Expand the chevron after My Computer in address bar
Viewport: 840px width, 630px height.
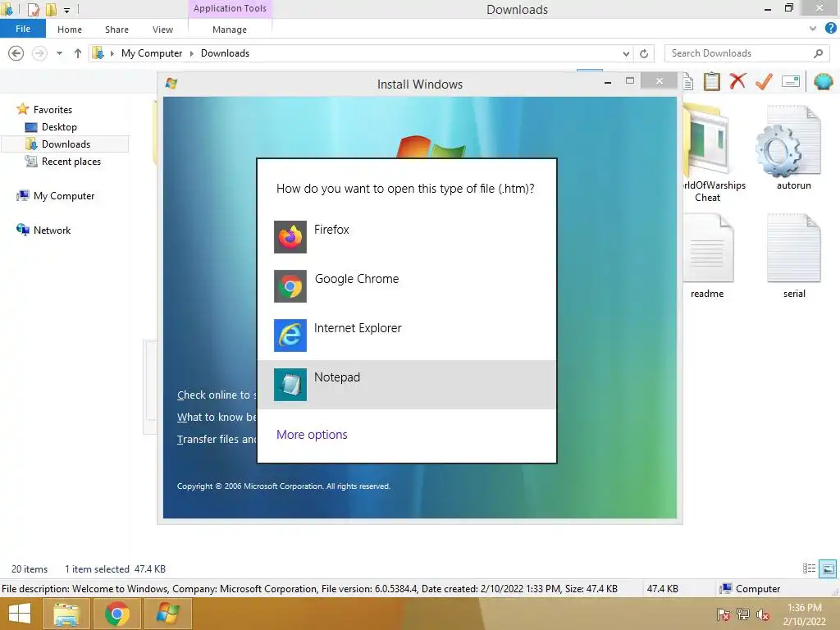click(x=192, y=53)
